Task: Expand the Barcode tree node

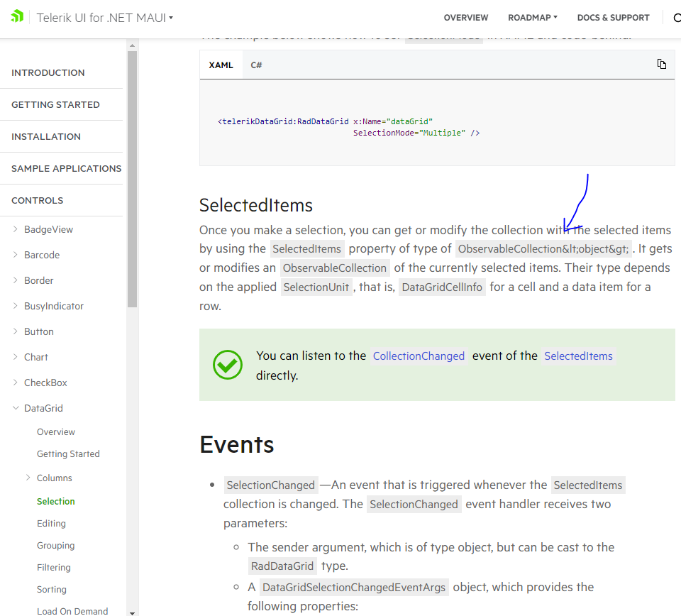Action: (x=16, y=255)
